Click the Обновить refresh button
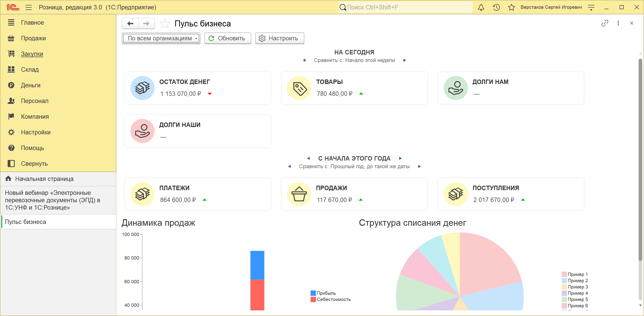This screenshot has width=644, height=316. (228, 38)
